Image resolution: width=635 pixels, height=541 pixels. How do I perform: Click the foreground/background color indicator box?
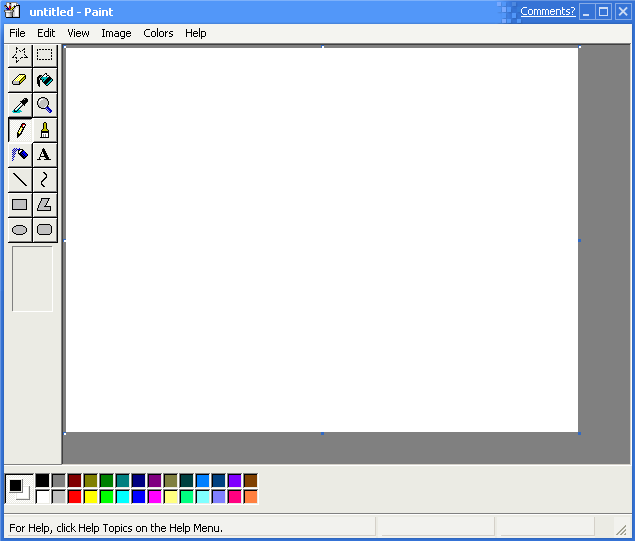(19, 489)
